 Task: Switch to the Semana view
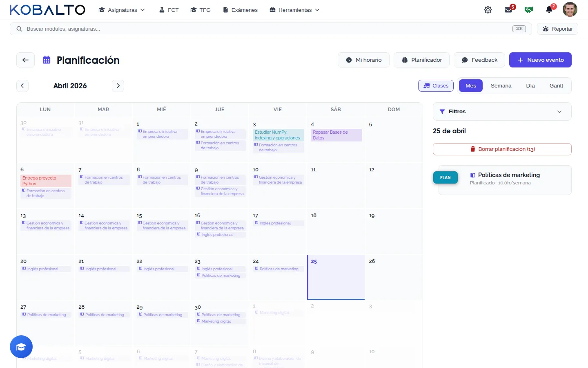pos(501,85)
